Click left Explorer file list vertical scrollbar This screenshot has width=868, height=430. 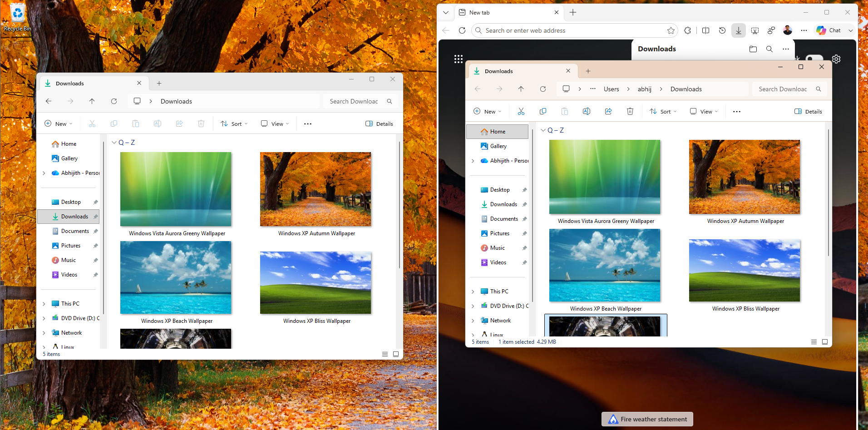(x=399, y=204)
